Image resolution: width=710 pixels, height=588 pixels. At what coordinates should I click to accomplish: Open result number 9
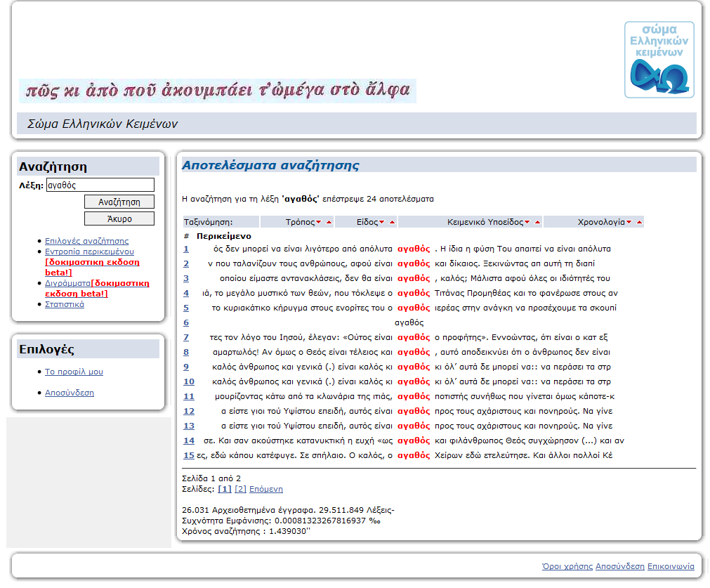[186, 367]
